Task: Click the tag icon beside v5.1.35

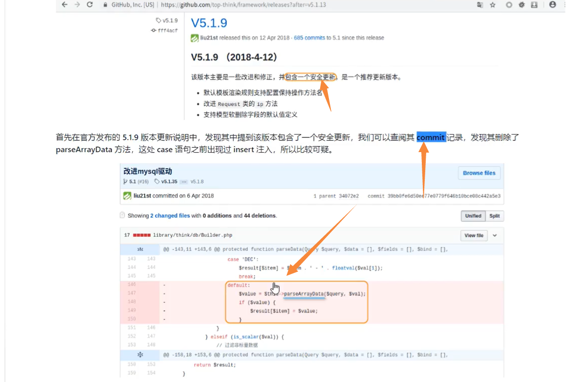Action: (x=157, y=181)
